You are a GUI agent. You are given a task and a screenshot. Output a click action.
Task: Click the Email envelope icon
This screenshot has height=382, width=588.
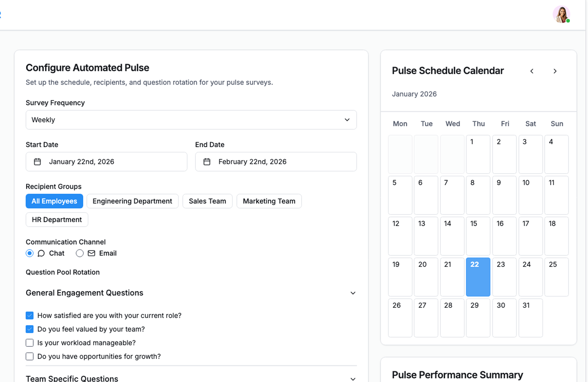coord(91,253)
